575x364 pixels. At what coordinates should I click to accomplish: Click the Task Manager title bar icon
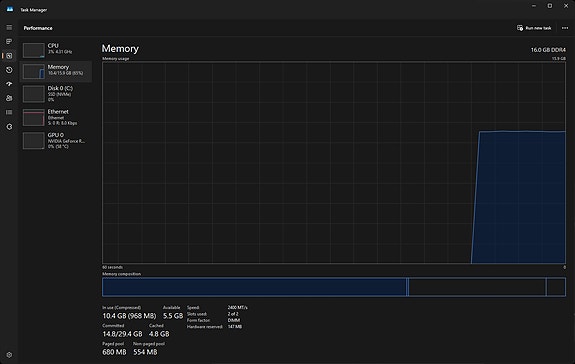tap(10, 9)
